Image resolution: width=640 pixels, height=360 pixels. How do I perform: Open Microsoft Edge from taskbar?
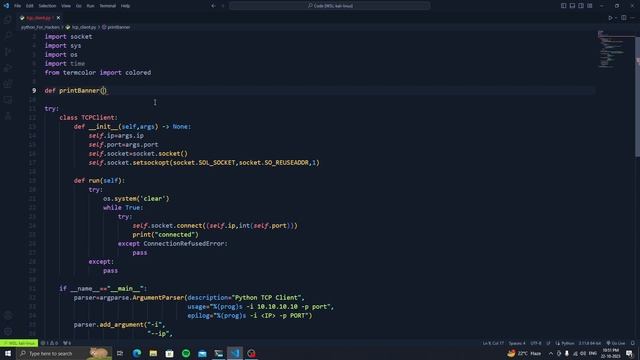(137, 353)
